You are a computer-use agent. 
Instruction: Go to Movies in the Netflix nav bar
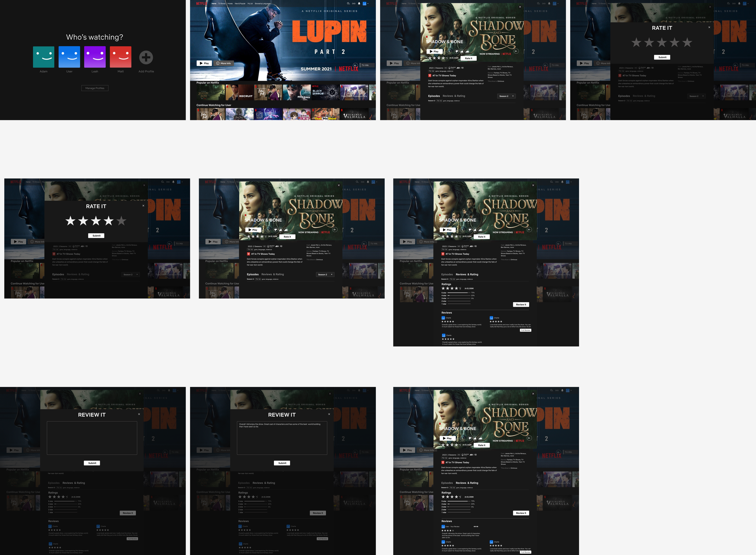(x=230, y=3)
